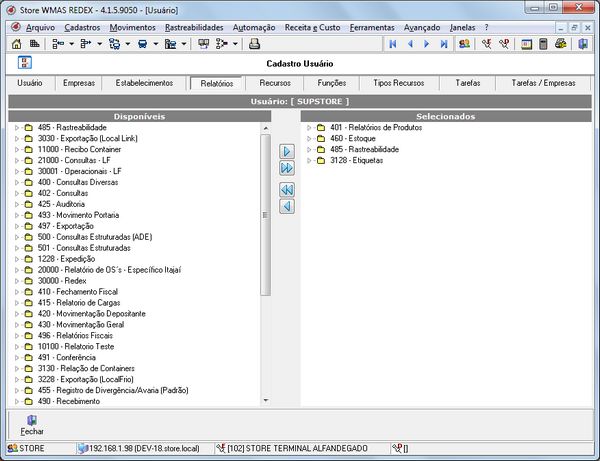
Task: Click the building icon next to home
Action: 35,44
